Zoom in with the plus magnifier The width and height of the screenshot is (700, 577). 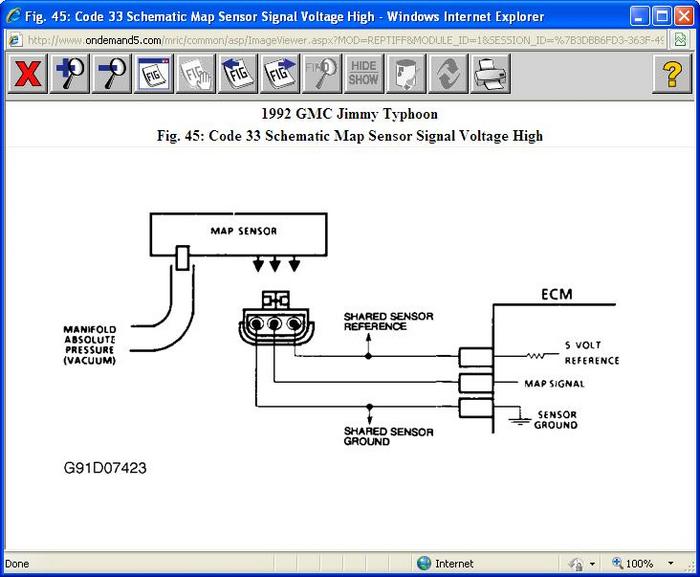point(70,74)
